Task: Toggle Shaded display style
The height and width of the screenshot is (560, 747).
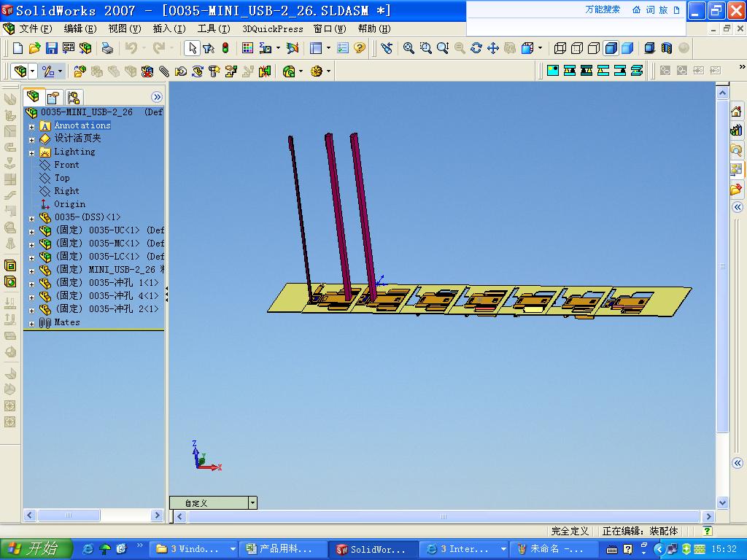Action: click(627, 48)
